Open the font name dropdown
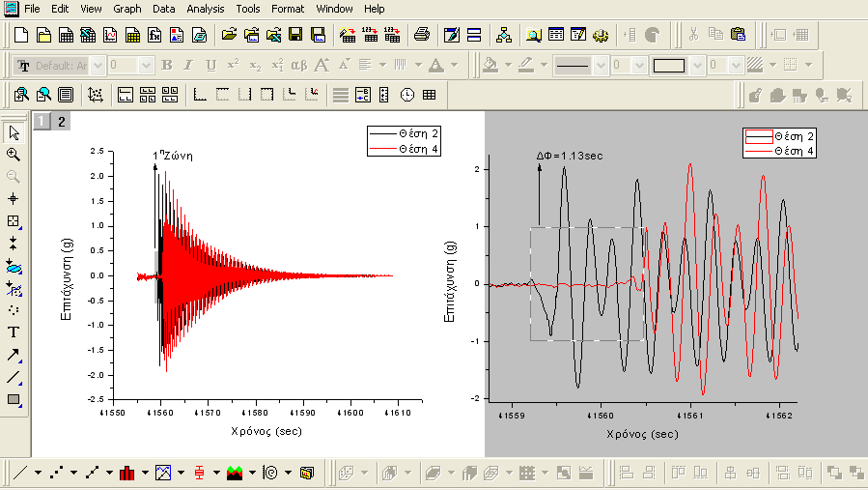Image resolution: width=868 pixels, height=490 pixels. [98, 66]
